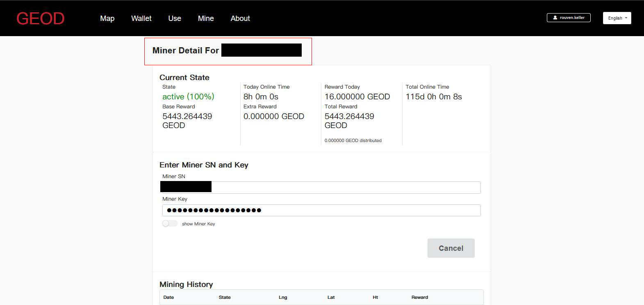Viewport: 644px width, 305px height.
Task: Click the green active (100%) state text
Action: coord(188,96)
